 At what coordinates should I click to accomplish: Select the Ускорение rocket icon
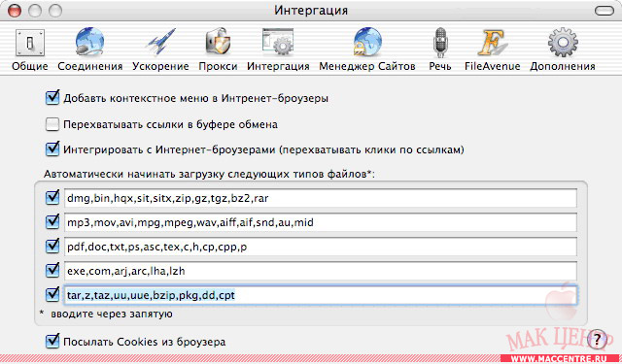[160, 50]
